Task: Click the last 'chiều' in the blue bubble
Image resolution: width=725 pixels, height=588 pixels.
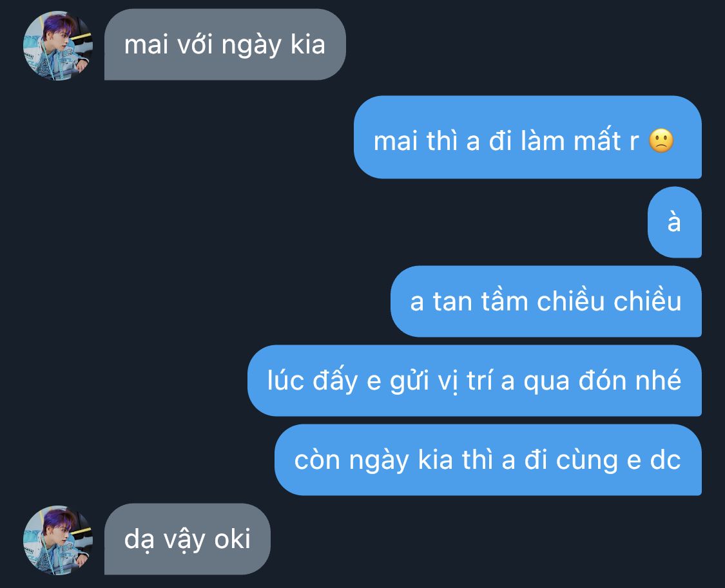Action: coord(647,300)
